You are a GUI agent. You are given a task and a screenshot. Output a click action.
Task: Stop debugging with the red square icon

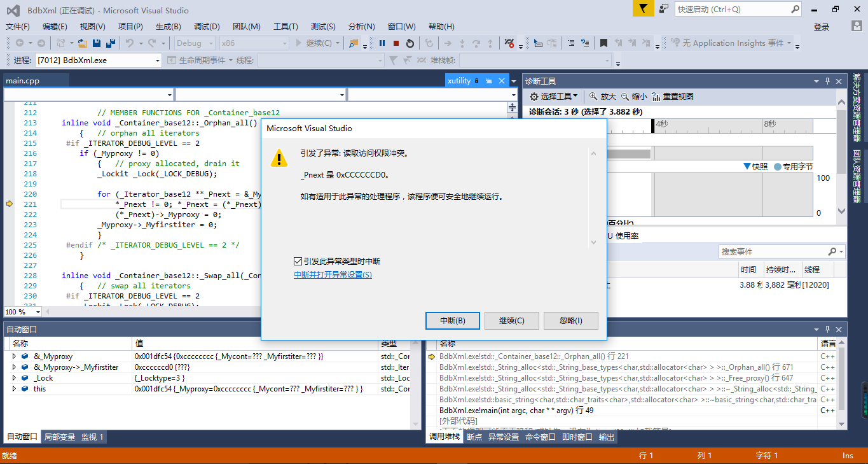tap(396, 43)
